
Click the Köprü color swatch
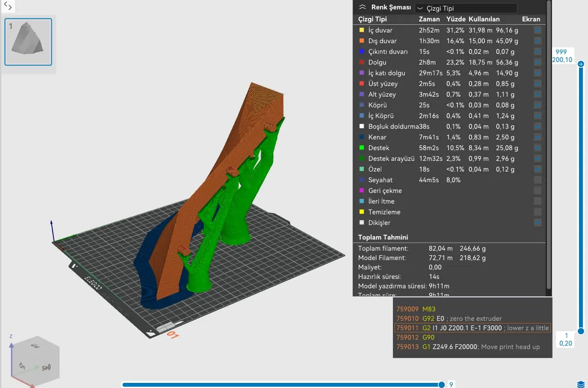[362, 105]
